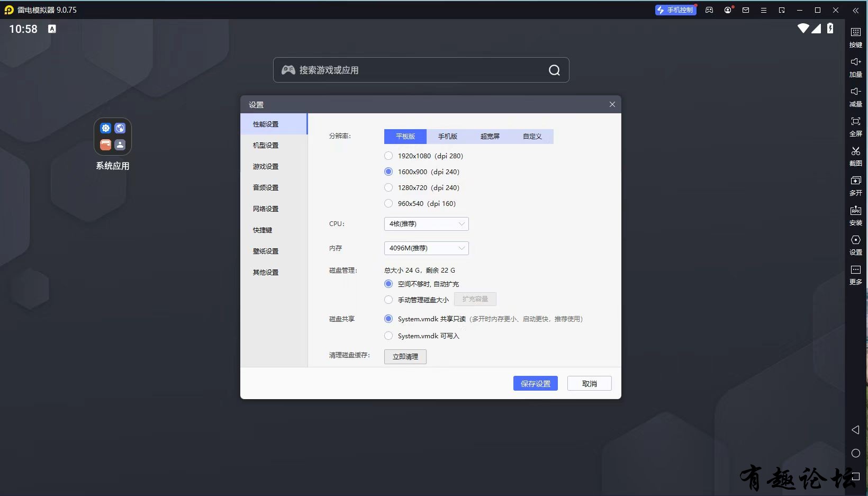
Task: Expand the 内存 4096M(推荐) dropdown
Action: coord(426,248)
